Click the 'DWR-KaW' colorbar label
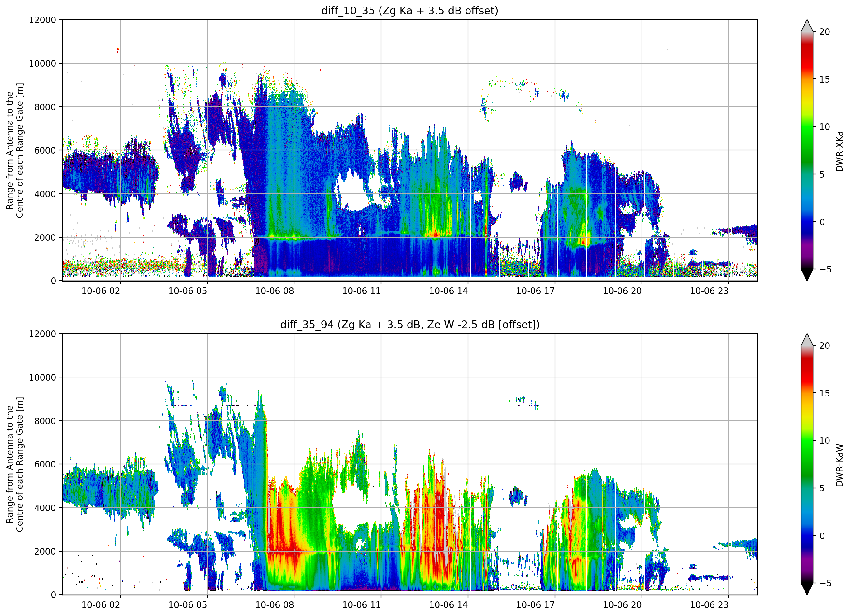The image size is (850, 616). click(x=839, y=465)
